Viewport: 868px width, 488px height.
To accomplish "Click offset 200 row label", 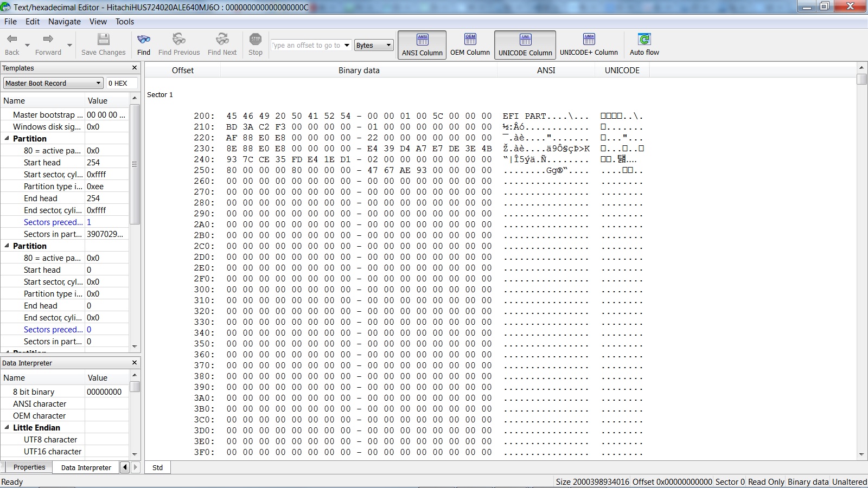I will pyautogui.click(x=204, y=116).
